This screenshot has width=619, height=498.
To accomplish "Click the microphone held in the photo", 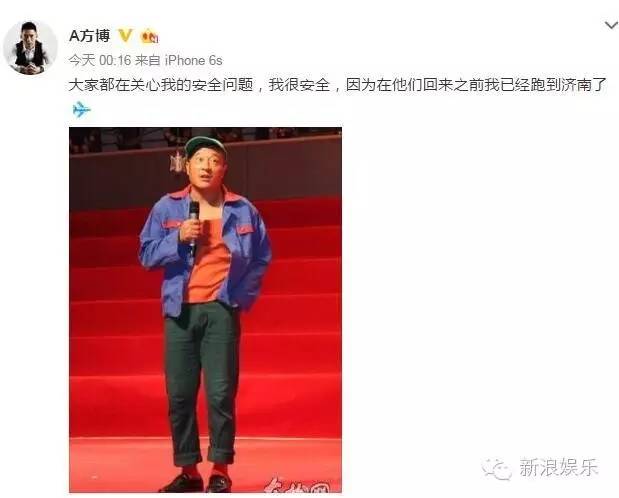I will pos(193,223).
